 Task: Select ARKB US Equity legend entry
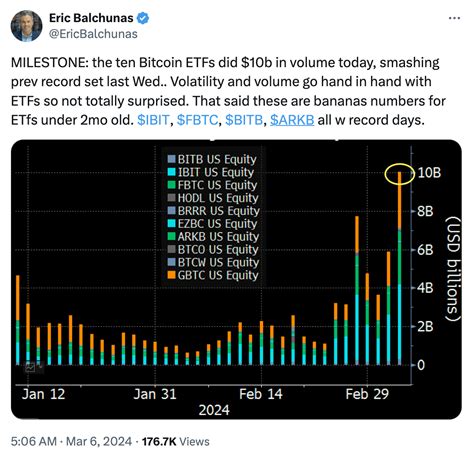click(x=213, y=236)
